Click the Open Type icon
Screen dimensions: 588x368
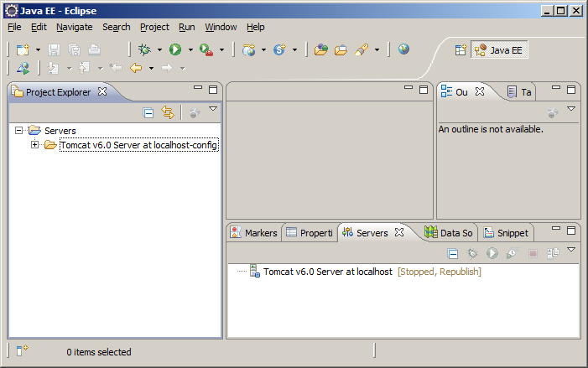tap(321, 49)
